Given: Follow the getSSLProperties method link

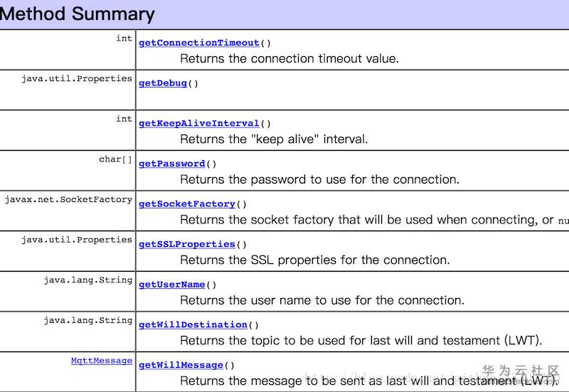Looking at the screenshot, I should tap(186, 244).
